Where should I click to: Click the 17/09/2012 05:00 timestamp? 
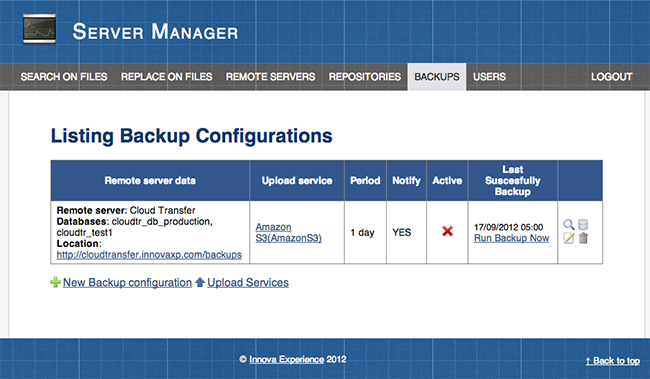click(509, 227)
